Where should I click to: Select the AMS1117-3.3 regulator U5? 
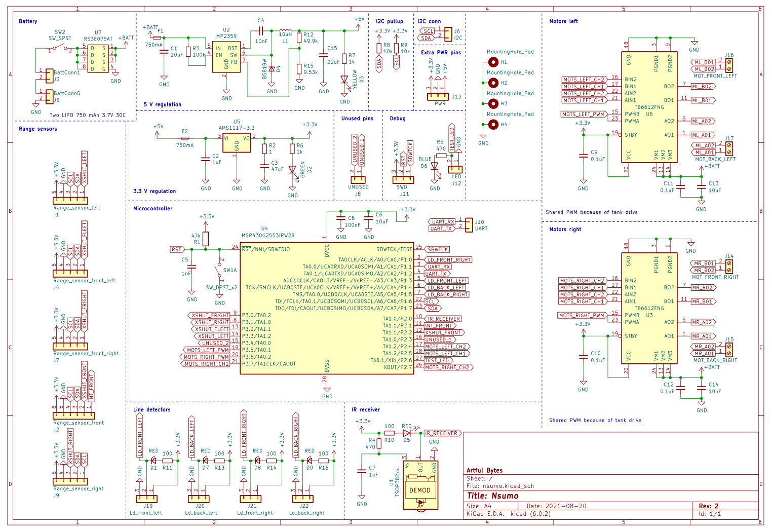[x=237, y=143]
